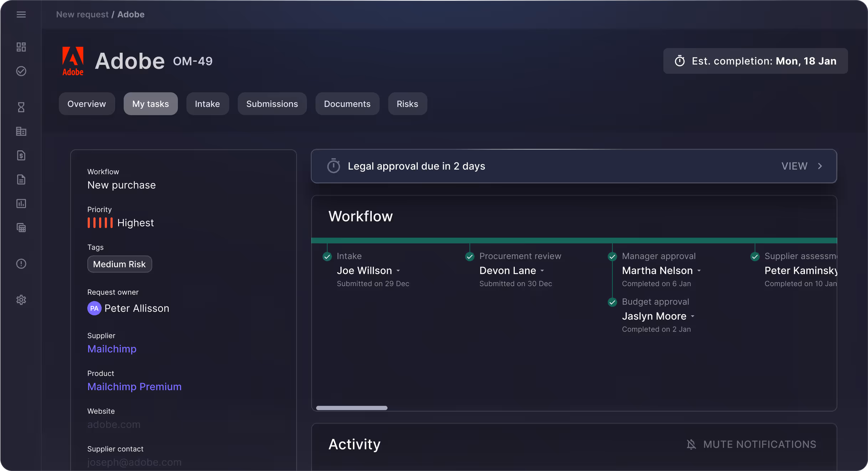Image resolution: width=868 pixels, height=471 pixels.
Task: Expand the Martha Nelson assignee dropdown
Action: 699,271
